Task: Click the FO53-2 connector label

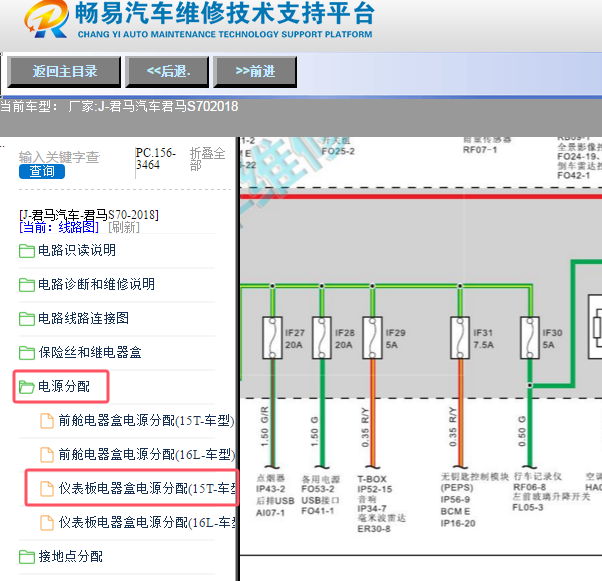Action: point(318,489)
